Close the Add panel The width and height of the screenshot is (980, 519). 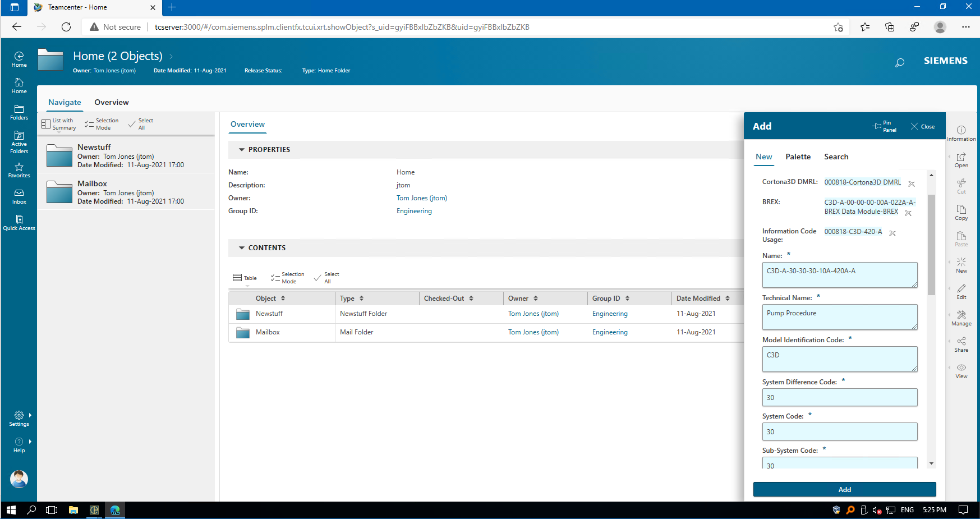[923, 126]
